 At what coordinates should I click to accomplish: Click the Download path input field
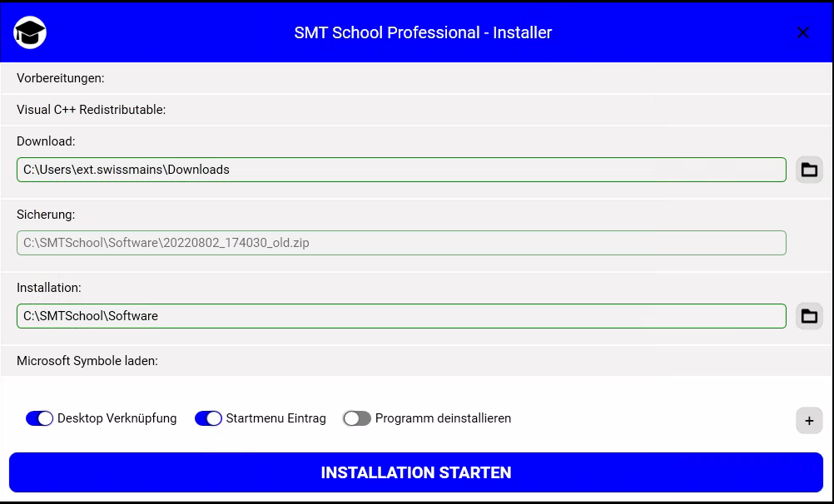[x=401, y=170]
